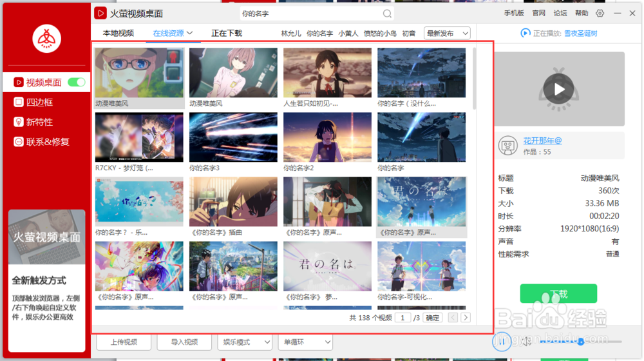
Task: Open the 联系&修复 sidebar item
Action: (47, 141)
